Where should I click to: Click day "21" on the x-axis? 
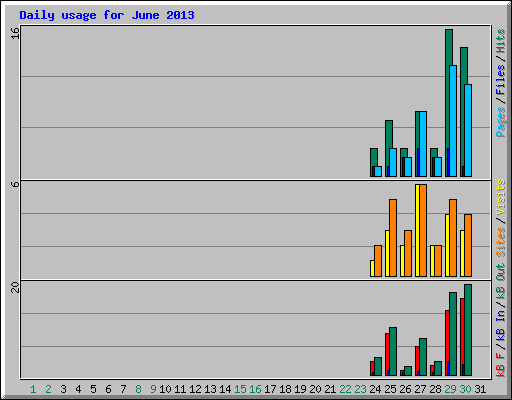[x=330, y=389]
